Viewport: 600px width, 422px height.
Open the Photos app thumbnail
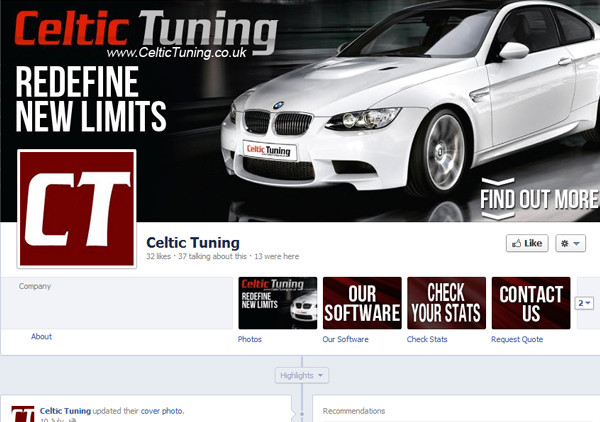278,303
